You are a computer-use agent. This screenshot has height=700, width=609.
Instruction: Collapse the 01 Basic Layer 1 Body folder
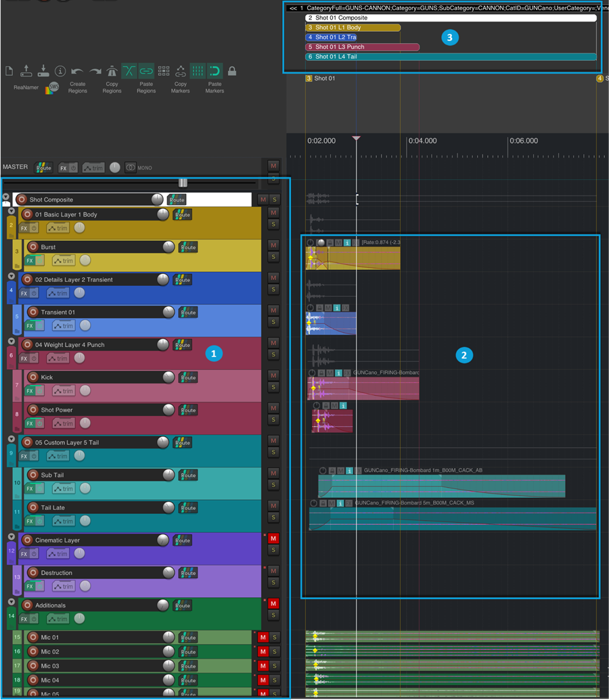point(11,212)
